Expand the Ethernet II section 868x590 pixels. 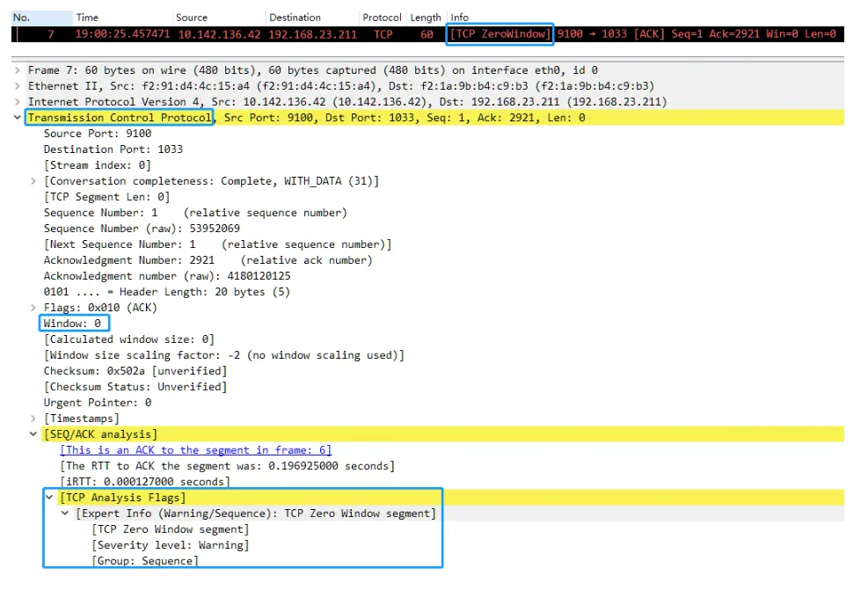click(x=18, y=86)
